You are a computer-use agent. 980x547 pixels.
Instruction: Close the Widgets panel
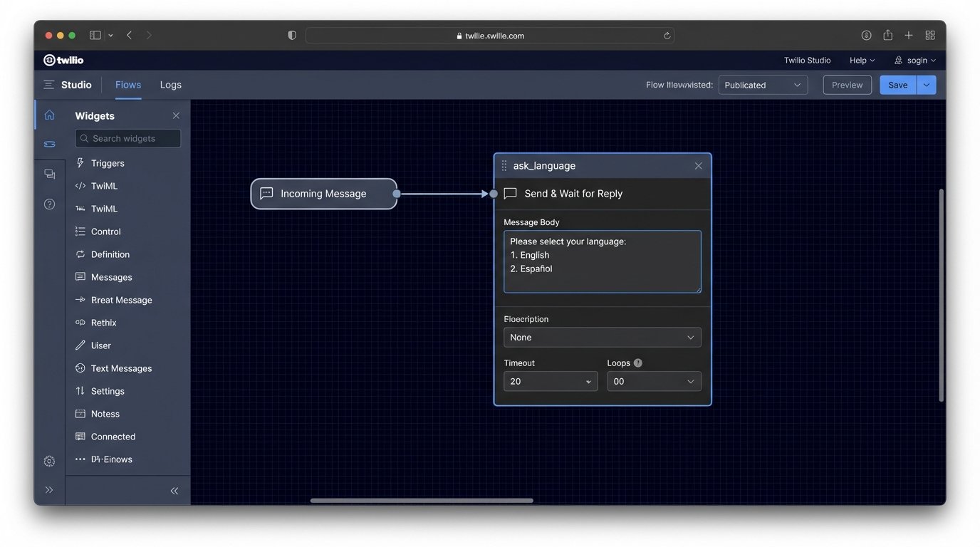tap(176, 115)
